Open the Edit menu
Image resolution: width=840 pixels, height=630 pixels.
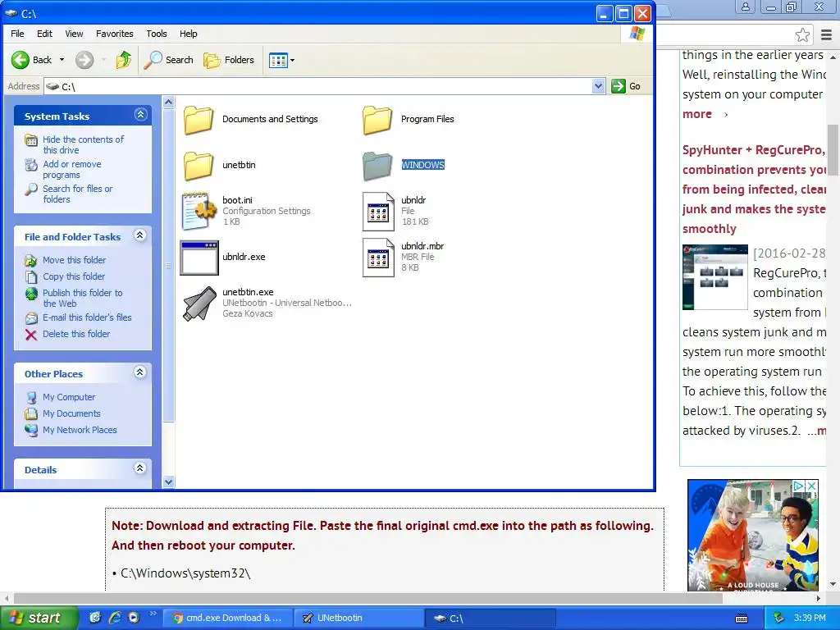click(x=44, y=34)
